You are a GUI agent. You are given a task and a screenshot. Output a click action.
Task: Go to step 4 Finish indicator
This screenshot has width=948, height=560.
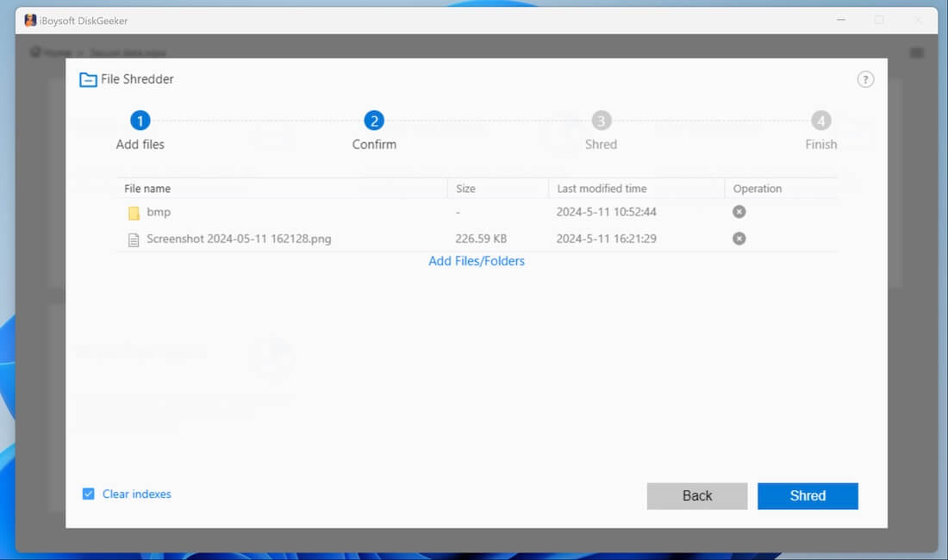pyautogui.click(x=820, y=121)
